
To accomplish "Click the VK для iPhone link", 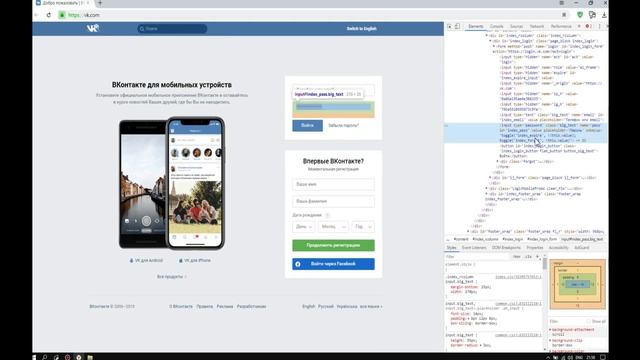I will coord(195,260).
